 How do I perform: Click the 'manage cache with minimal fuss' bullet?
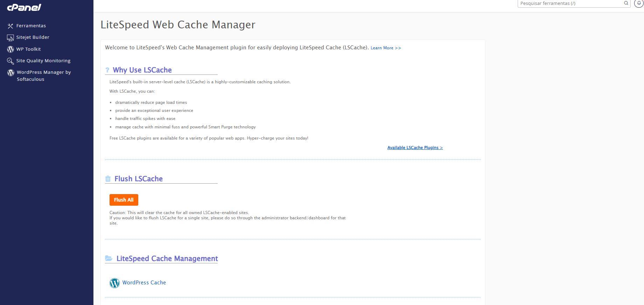click(185, 127)
